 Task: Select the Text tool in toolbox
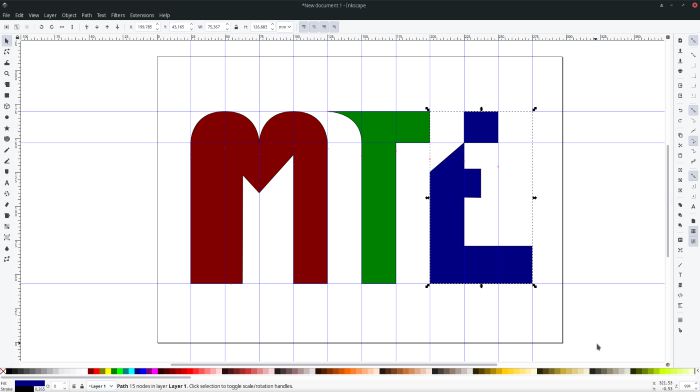pos(7,183)
